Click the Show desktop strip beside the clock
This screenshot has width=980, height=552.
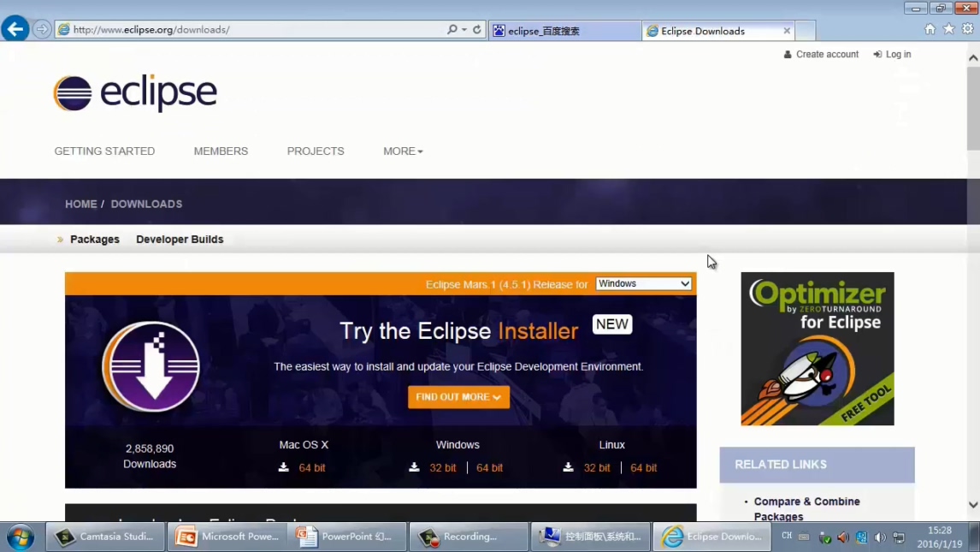pos(975,537)
